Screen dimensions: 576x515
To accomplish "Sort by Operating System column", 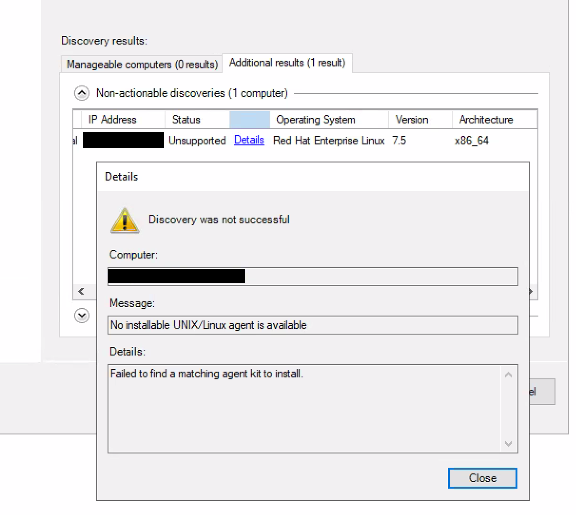I will [329, 120].
